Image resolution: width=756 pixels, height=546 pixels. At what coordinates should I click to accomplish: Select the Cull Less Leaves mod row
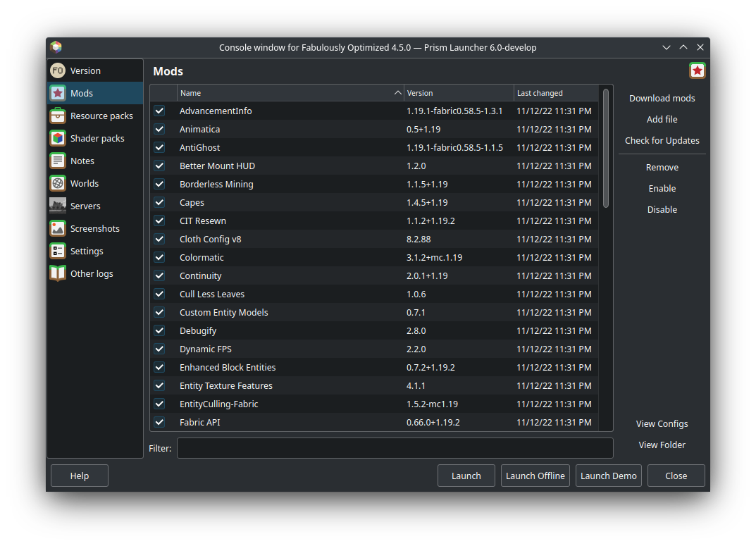[x=374, y=294]
